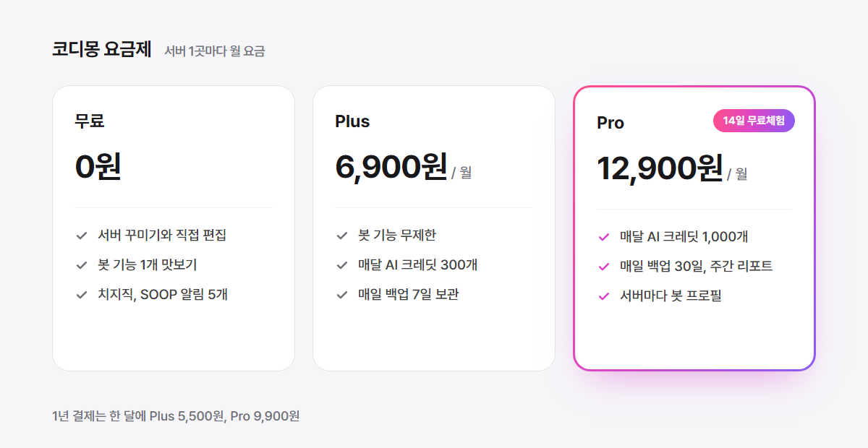
Task: Click checkmark next to 매일 백업 7일 보관
Action: (342, 295)
